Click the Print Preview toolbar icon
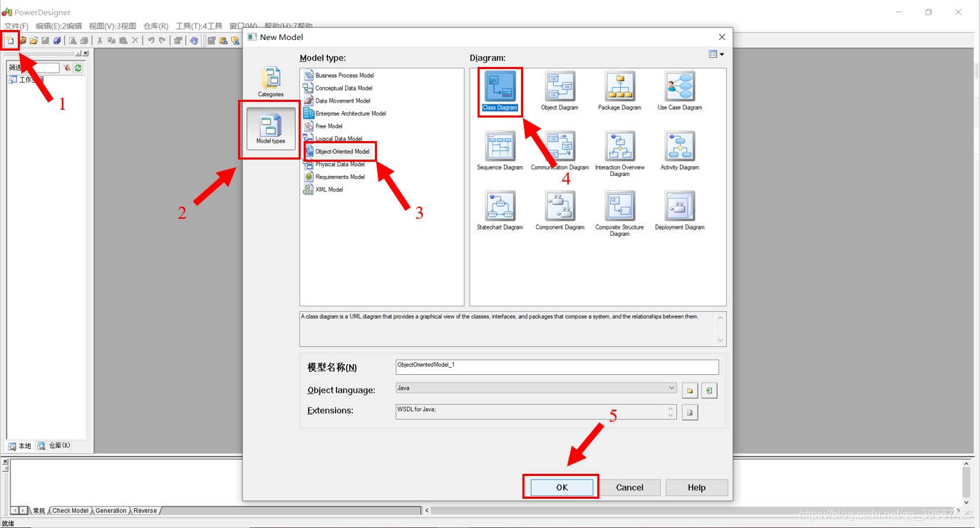The width and height of the screenshot is (980, 528). pos(72,41)
